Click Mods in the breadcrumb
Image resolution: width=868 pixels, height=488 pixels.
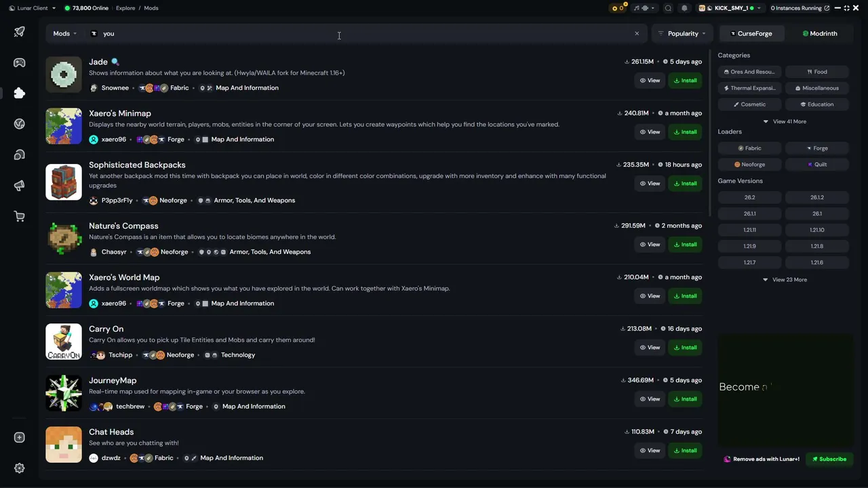pos(151,8)
